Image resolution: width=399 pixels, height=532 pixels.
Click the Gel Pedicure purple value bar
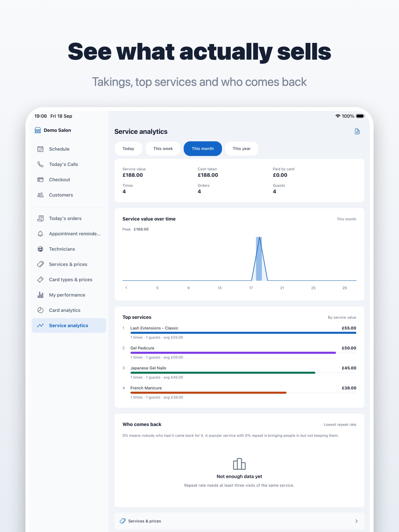click(x=233, y=353)
